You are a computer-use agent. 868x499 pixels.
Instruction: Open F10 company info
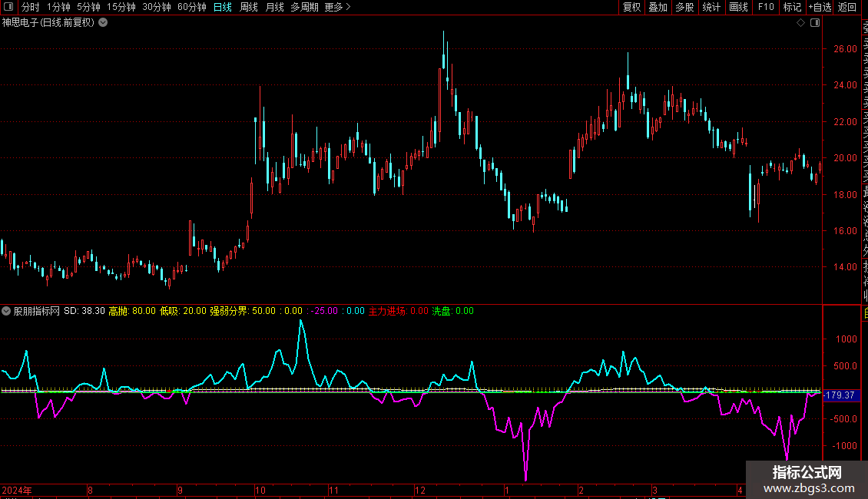pos(766,7)
